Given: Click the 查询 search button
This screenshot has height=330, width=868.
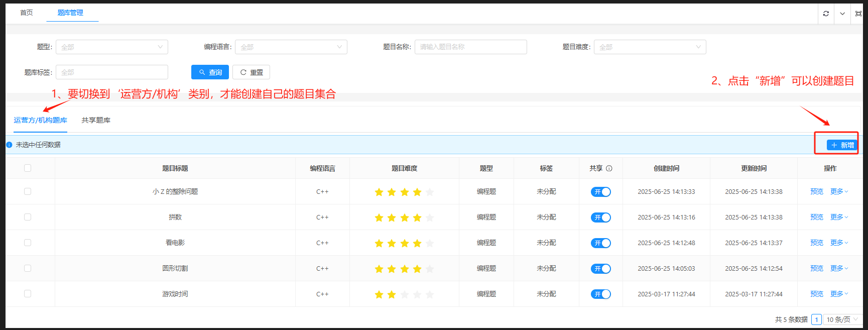Looking at the screenshot, I should pyautogui.click(x=210, y=72).
